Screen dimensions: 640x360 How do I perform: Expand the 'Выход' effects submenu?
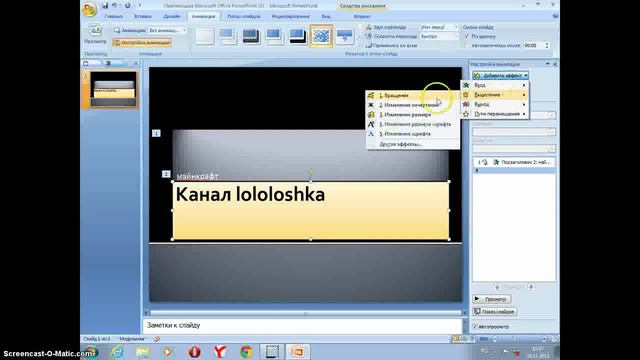pos(495,104)
